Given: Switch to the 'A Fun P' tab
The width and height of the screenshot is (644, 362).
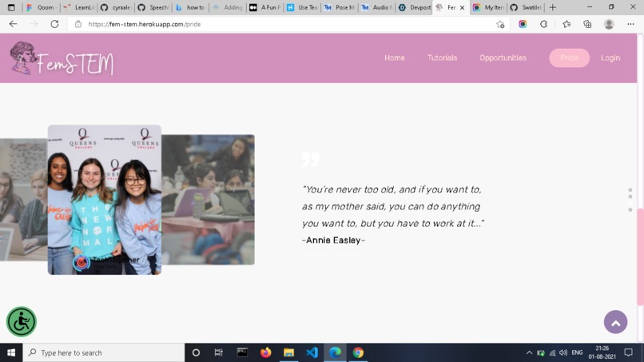Looking at the screenshot, I should pyautogui.click(x=265, y=7).
